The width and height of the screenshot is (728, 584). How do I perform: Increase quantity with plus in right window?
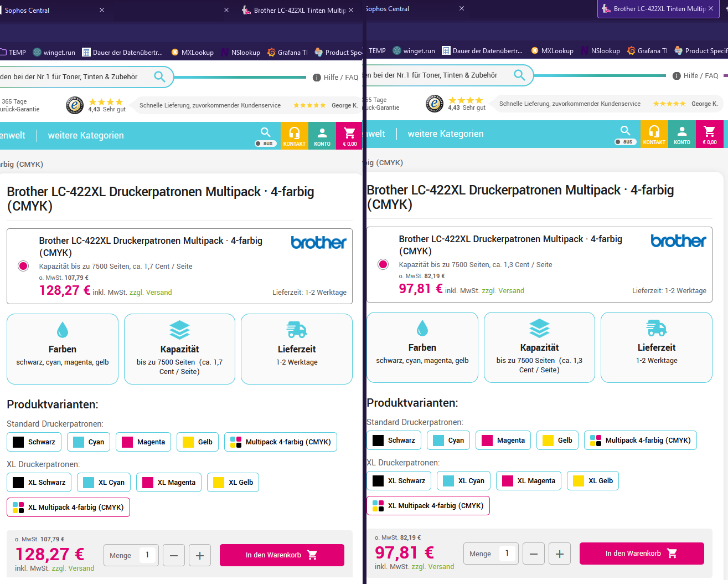560,554
